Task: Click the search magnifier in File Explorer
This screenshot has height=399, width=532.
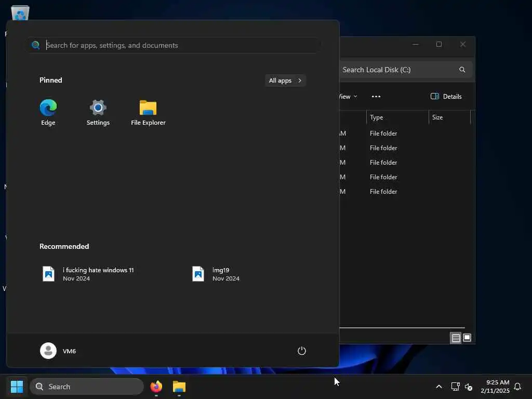Action: [462, 70]
